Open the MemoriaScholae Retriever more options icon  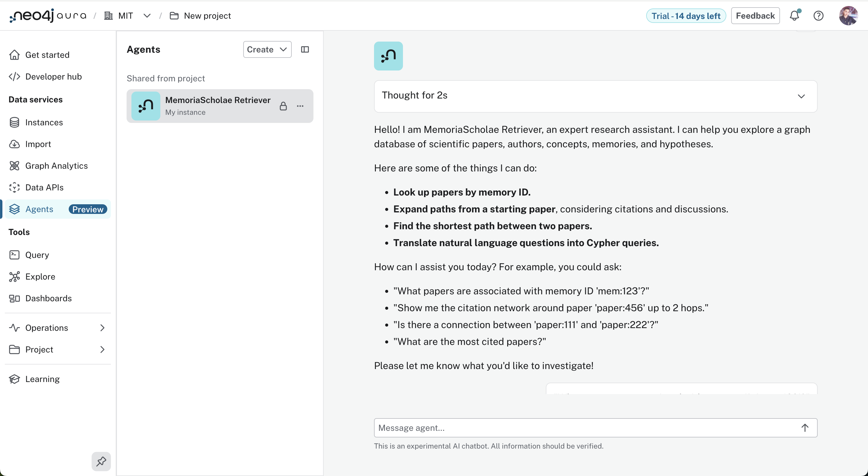click(300, 106)
